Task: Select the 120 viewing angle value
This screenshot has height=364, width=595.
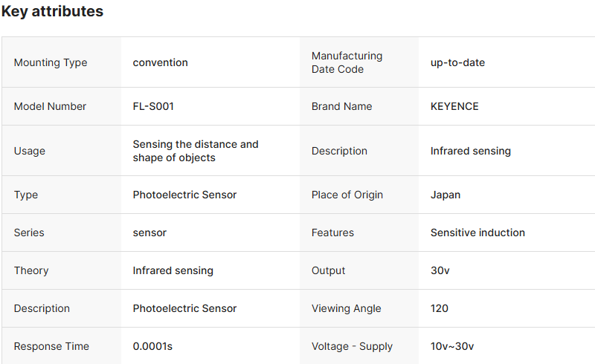Action: click(440, 308)
